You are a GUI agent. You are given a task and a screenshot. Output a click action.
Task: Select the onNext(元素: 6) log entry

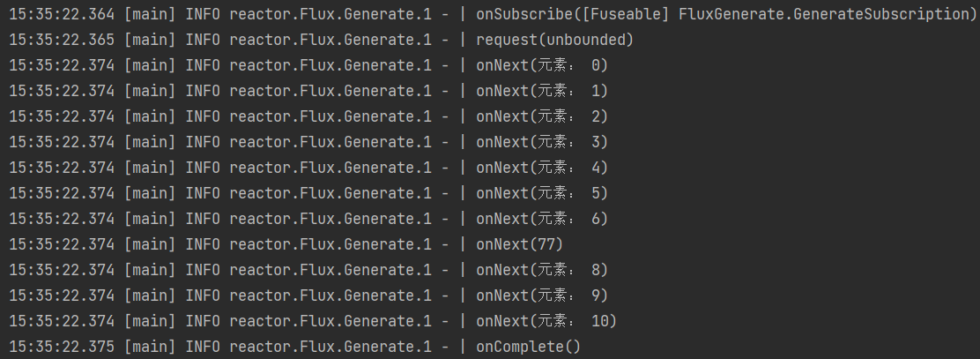(x=541, y=219)
